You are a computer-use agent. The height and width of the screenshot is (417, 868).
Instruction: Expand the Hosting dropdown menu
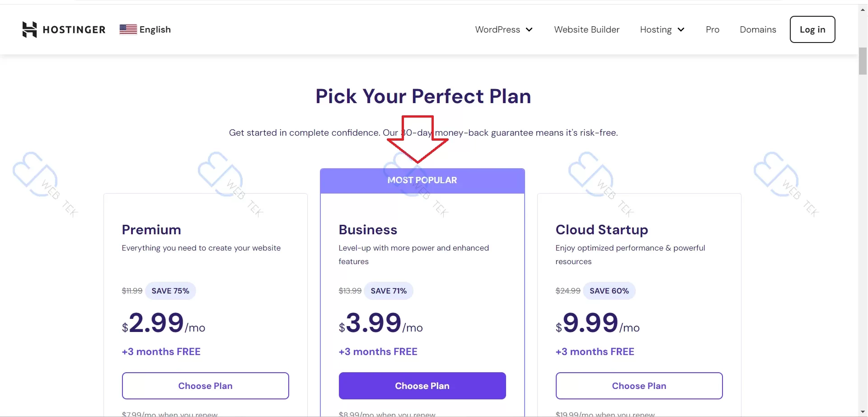pyautogui.click(x=662, y=29)
